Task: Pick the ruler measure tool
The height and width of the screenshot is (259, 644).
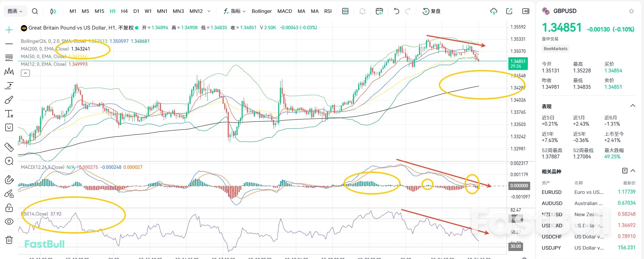Action: click(x=9, y=147)
